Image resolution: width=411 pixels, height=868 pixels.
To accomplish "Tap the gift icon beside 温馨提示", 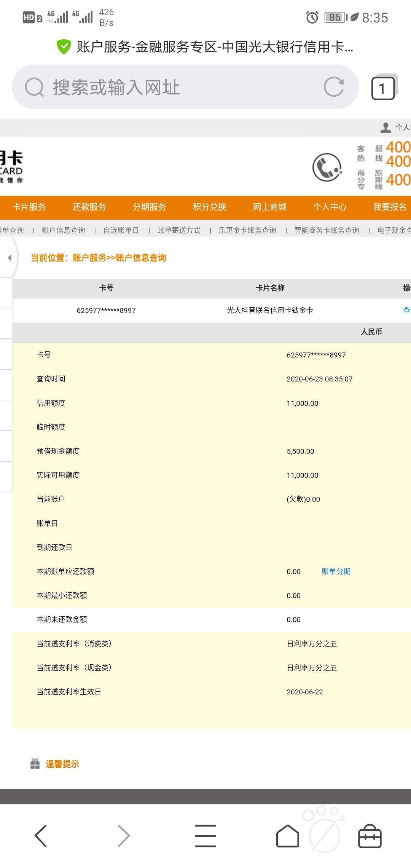I will [35, 764].
